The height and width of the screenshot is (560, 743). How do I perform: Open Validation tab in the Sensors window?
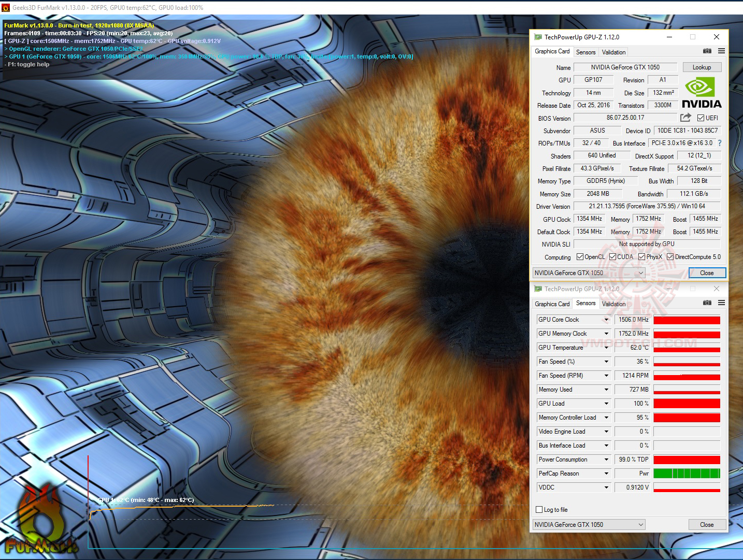(614, 304)
